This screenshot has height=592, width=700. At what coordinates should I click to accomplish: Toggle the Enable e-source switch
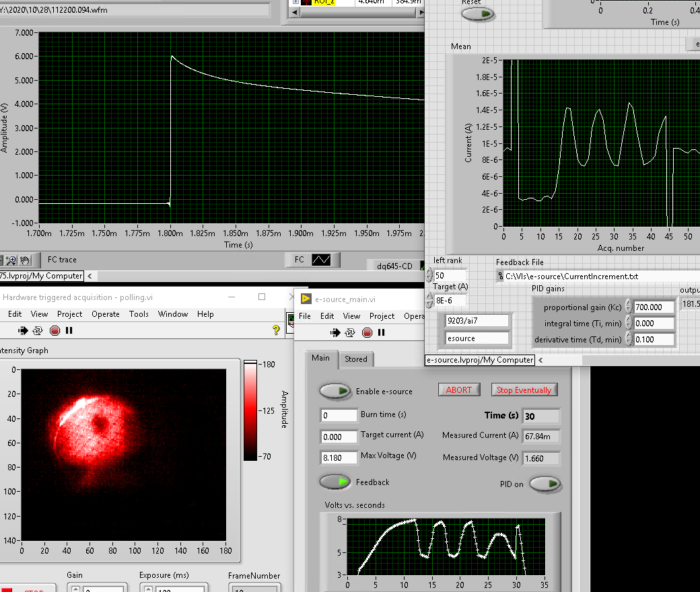click(x=335, y=391)
